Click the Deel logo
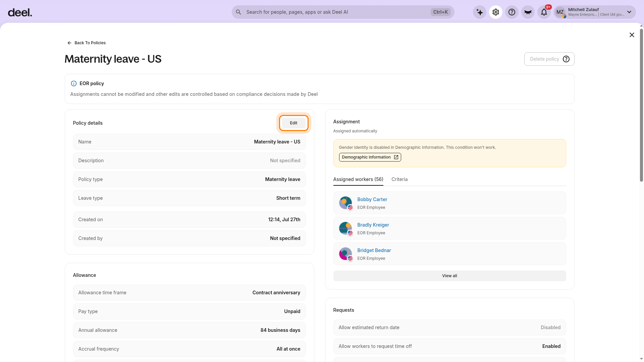The height and width of the screenshot is (362, 644). click(20, 13)
